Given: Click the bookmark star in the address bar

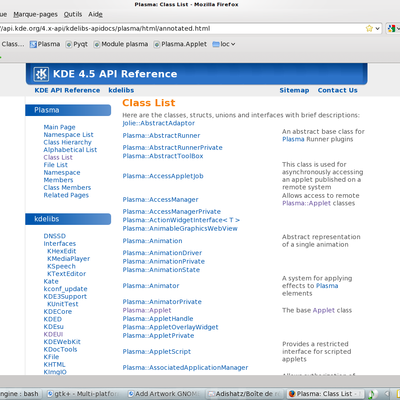Looking at the screenshot, I should tap(369, 29).
